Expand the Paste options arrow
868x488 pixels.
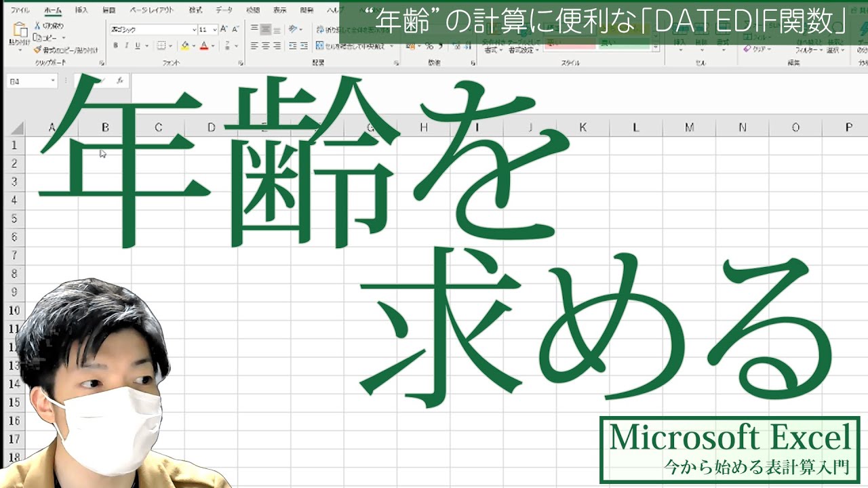[x=20, y=50]
